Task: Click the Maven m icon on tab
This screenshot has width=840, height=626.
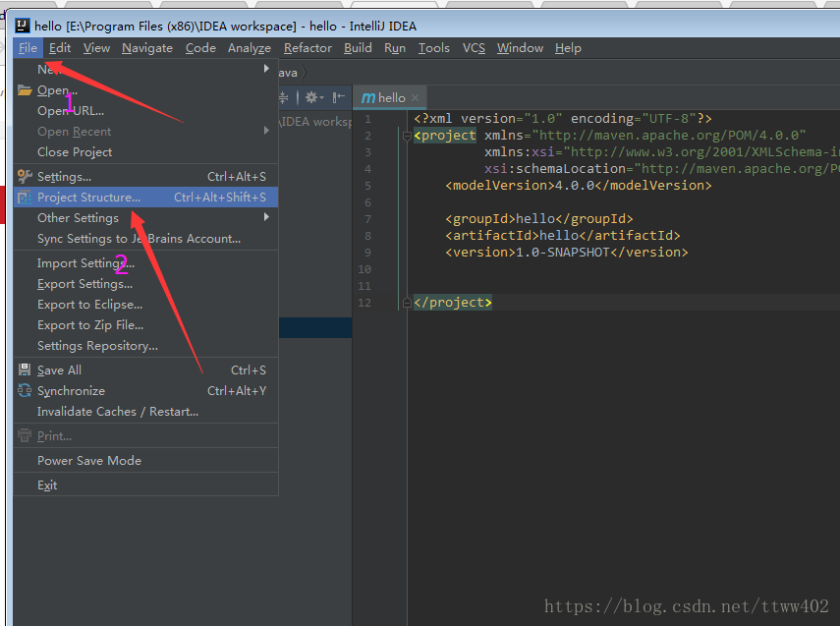Action: pos(368,98)
